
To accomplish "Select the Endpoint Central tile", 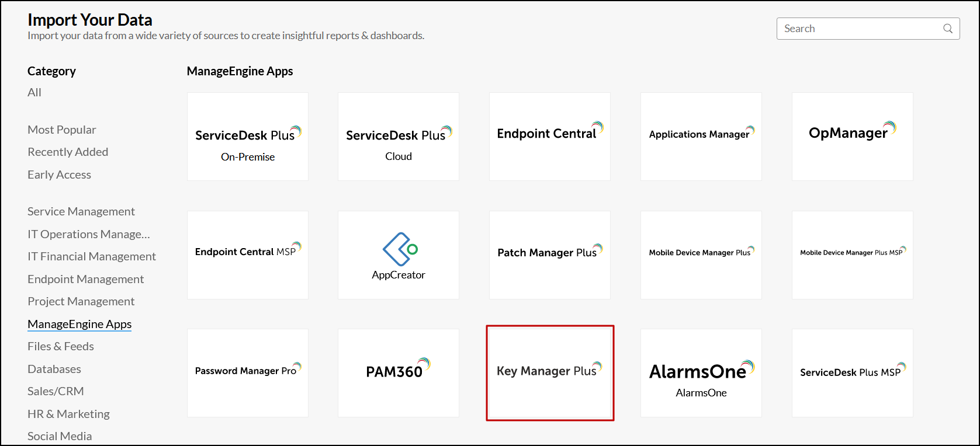I will pyautogui.click(x=550, y=137).
